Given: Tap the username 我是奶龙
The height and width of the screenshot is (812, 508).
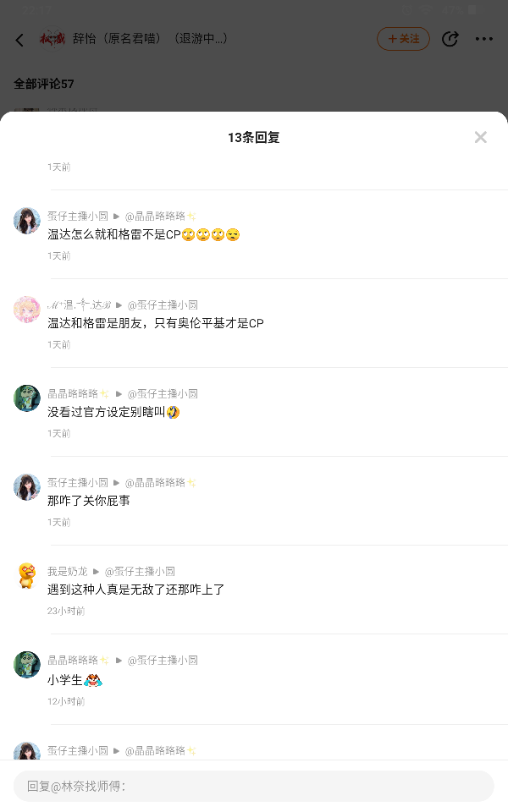Looking at the screenshot, I should coord(68,571).
